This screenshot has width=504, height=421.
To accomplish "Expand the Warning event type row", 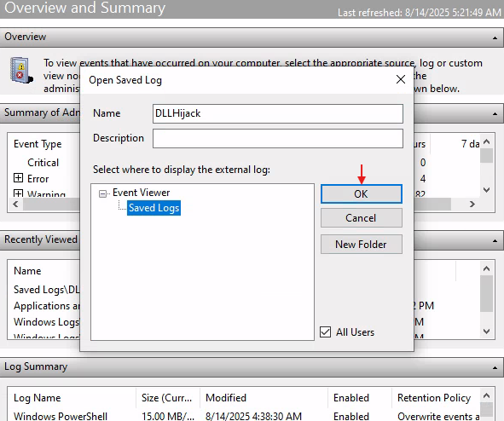I will click(x=18, y=193).
